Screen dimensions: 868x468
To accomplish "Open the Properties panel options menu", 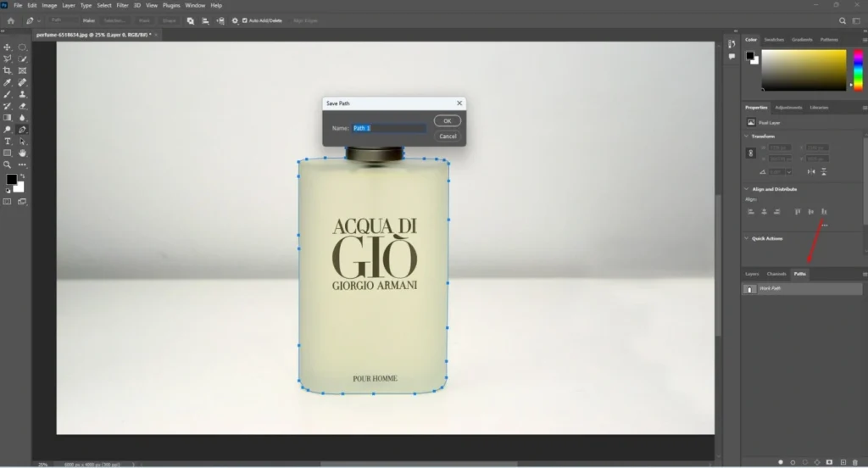I will click(x=865, y=108).
